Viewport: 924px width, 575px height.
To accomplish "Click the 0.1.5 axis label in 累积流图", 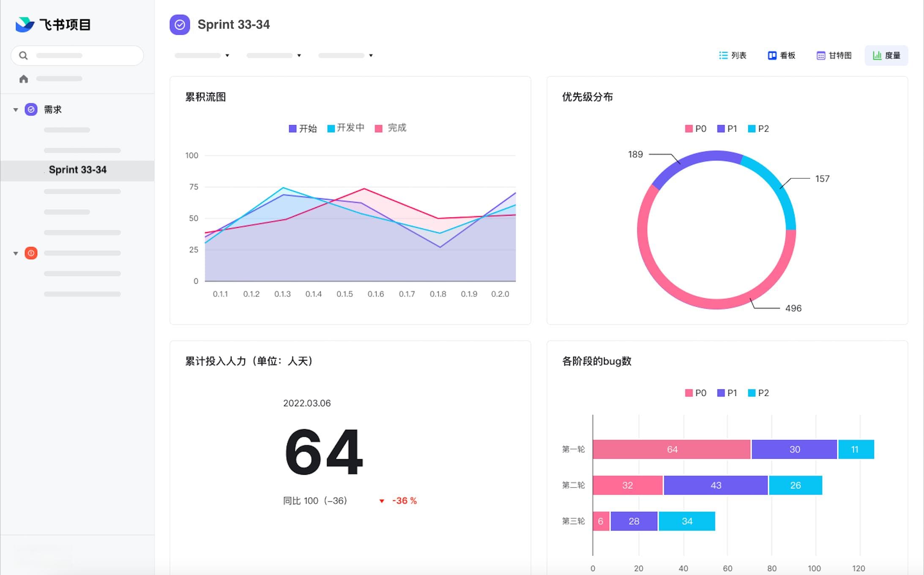I will coord(344,294).
